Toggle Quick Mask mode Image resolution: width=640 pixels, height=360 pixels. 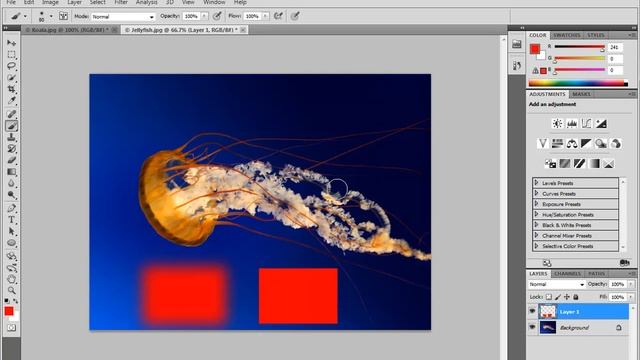click(x=11, y=328)
